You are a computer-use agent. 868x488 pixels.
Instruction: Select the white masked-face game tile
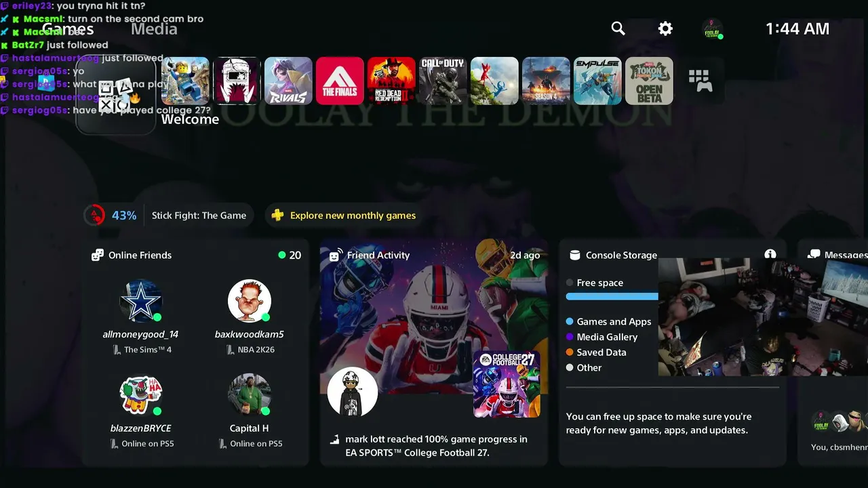(237, 81)
